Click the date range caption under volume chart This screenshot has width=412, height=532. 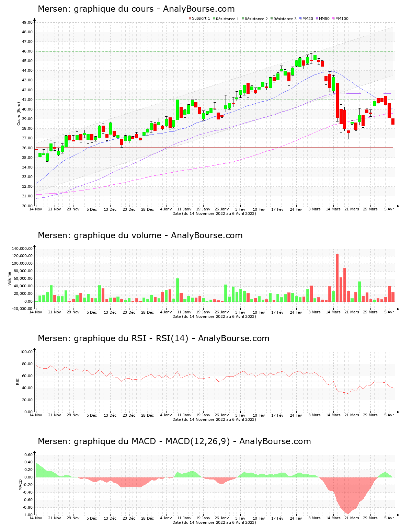pos(214,316)
